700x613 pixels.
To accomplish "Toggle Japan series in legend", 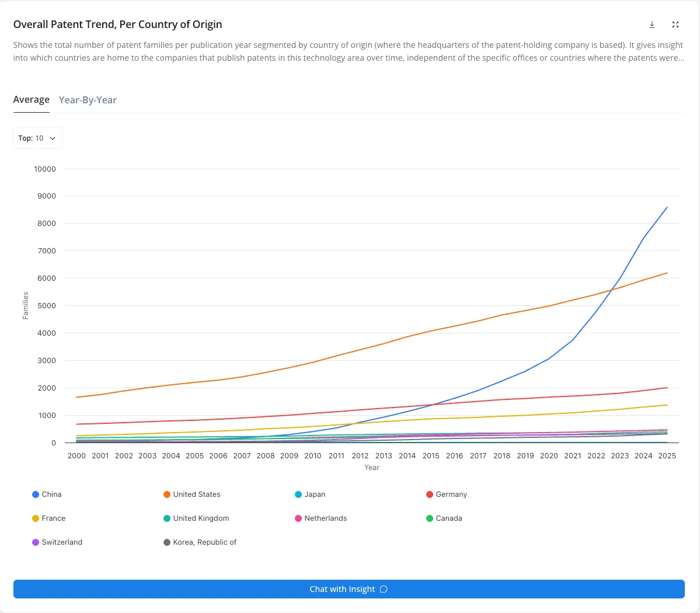I will tap(310, 494).
